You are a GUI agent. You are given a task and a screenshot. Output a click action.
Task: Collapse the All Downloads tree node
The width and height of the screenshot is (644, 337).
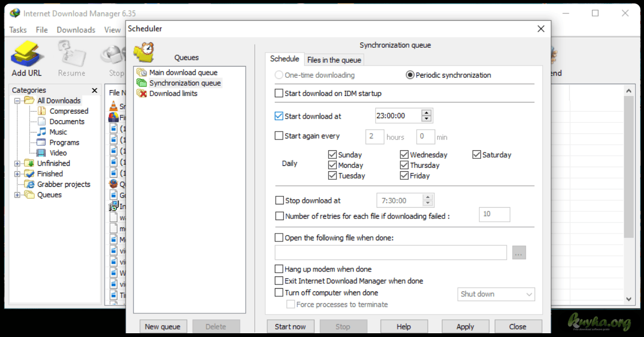[x=17, y=101]
